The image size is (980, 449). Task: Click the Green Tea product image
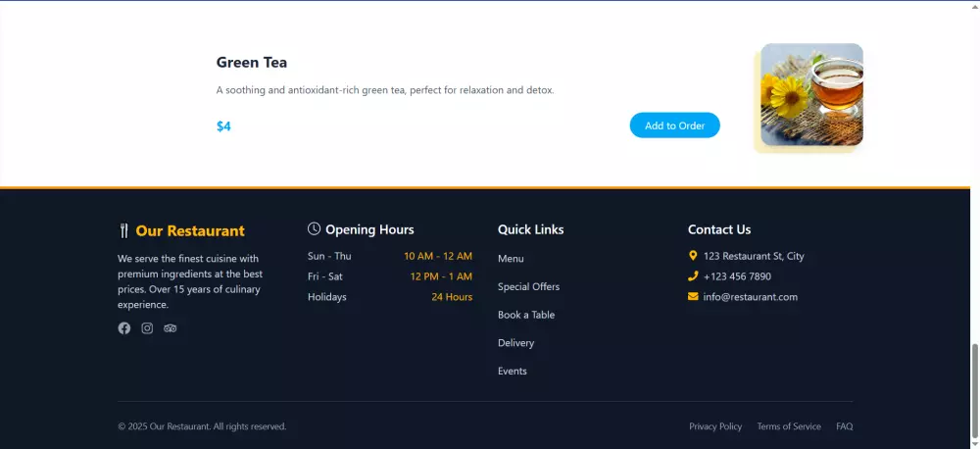(811, 94)
